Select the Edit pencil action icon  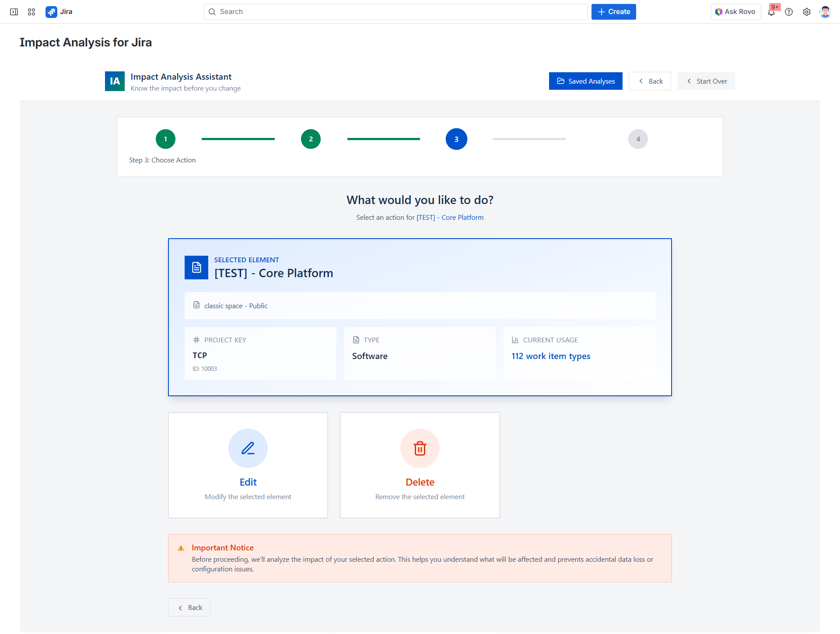click(x=248, y=448)
